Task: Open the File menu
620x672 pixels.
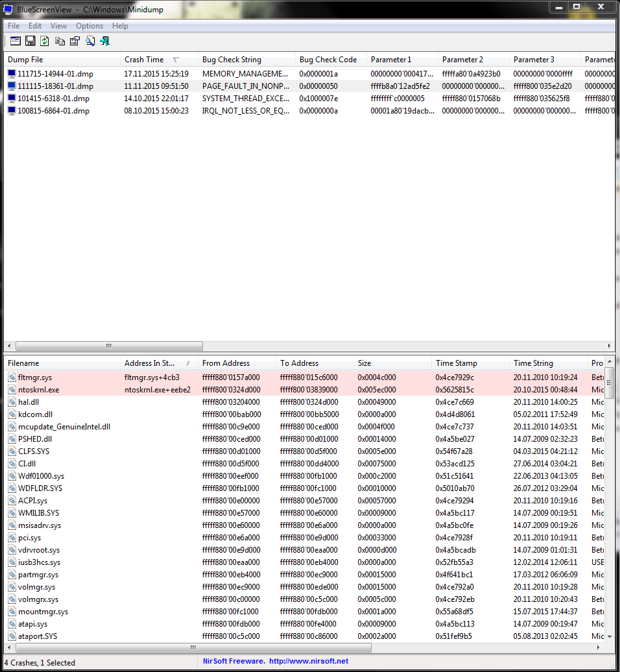Action: 14,26
